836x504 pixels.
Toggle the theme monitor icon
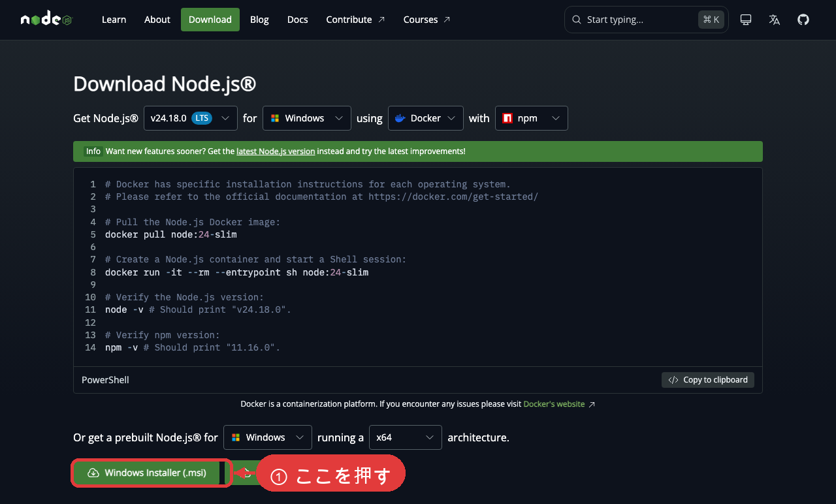[x=746, y=20]
